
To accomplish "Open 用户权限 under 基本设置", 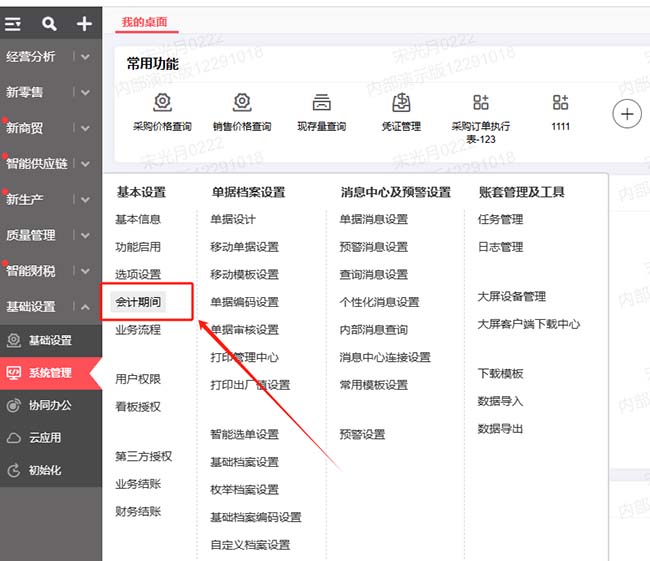I will click(138, 379).
